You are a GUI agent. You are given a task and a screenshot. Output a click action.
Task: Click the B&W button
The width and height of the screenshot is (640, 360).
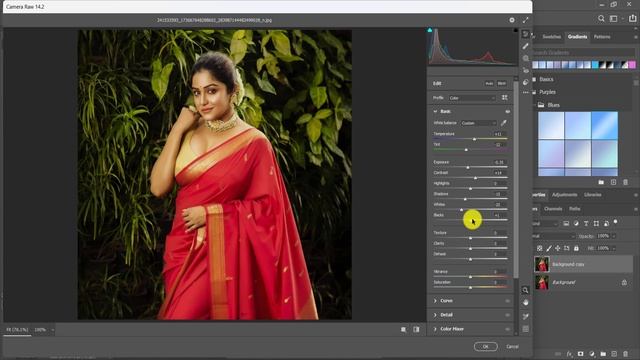502,83
